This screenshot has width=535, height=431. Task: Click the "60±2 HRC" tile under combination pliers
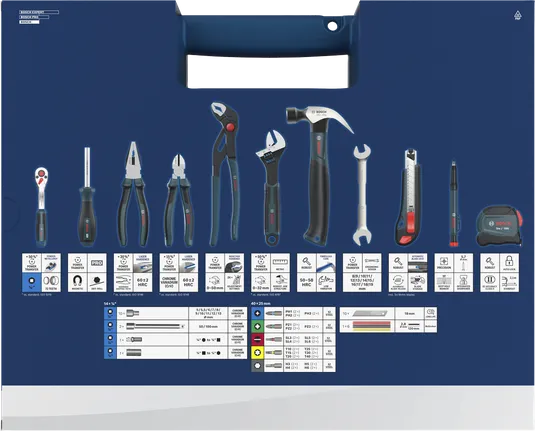pyautogui.click(x=143, y=282)
